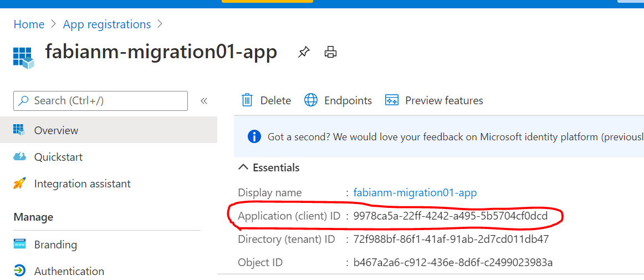The height and width of the screenshot is (280, 644).
Task: Click the blue info icon in feedback banner
Action: [254, 136]
